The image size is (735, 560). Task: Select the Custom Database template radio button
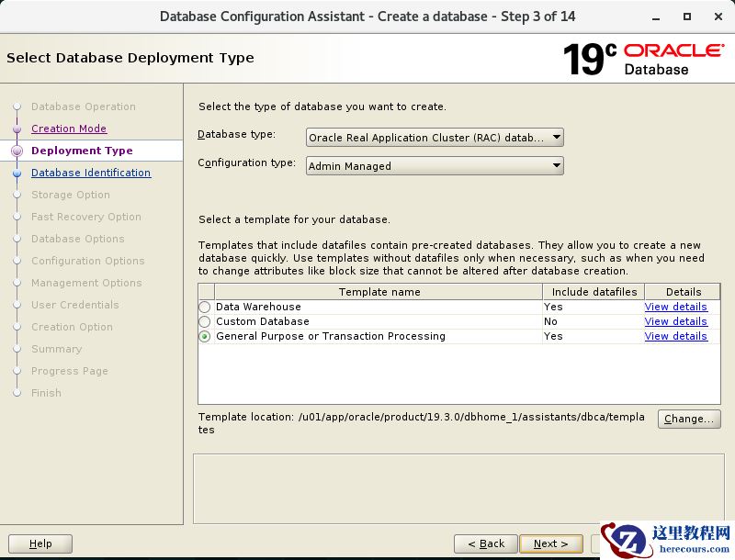coord(204,321)
